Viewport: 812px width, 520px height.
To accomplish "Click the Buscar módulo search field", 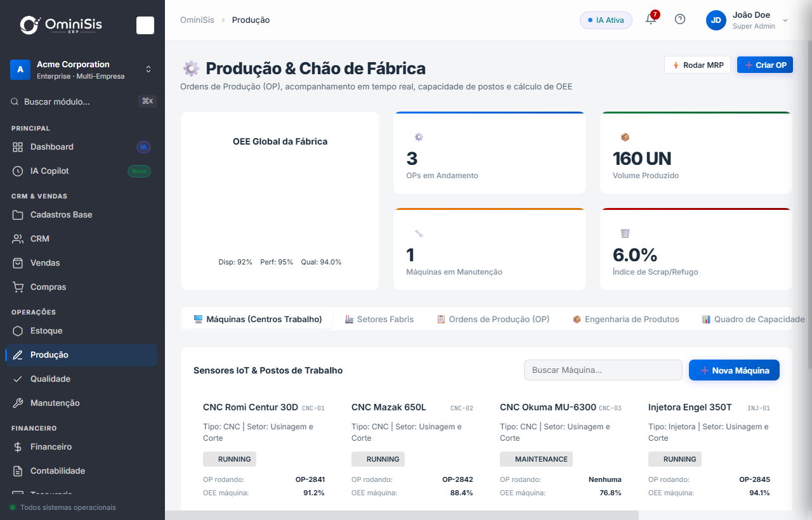I will [x=82, y=101].
